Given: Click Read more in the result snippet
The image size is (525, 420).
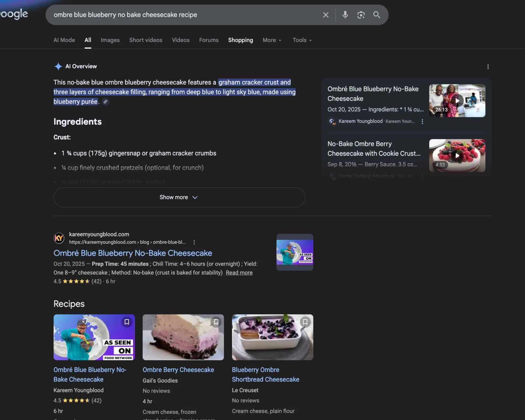Looking at the screenshot, I should 239,273.
